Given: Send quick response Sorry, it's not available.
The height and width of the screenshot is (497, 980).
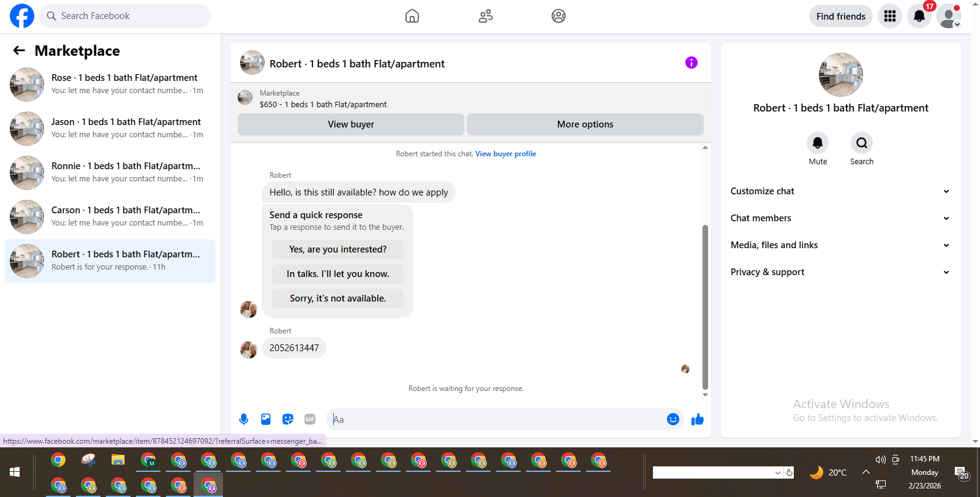Looking at the screenshot, I should tap(338, 298).
